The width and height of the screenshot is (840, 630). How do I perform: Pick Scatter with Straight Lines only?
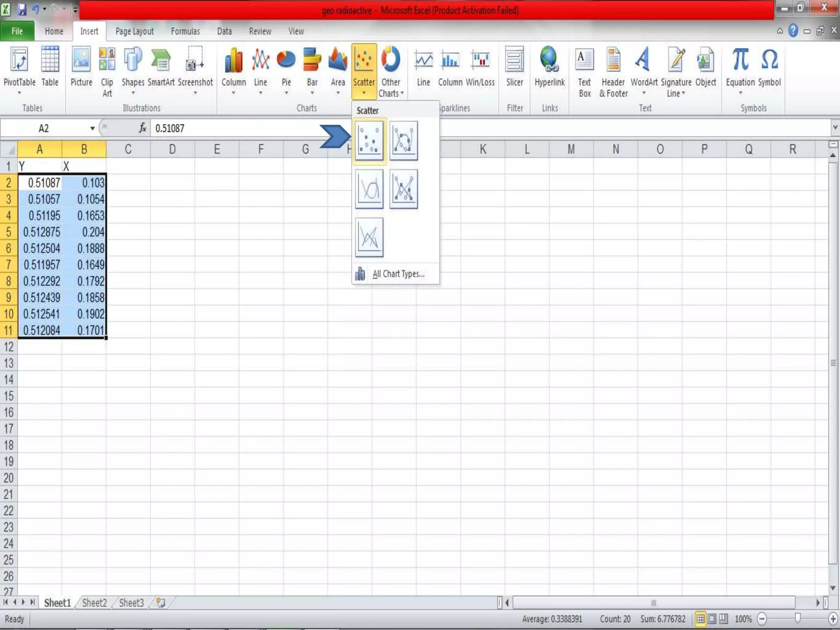pyautogui.click(x=369, y=237)
